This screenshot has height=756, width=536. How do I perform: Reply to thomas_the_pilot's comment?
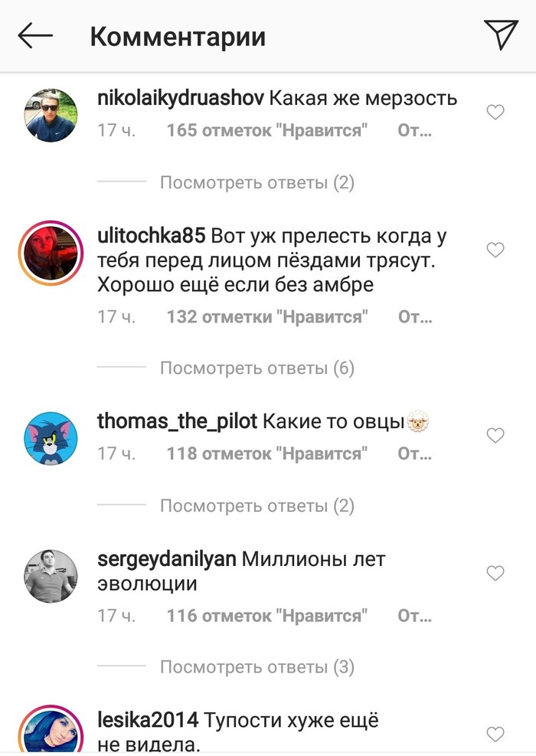[414, 453]
